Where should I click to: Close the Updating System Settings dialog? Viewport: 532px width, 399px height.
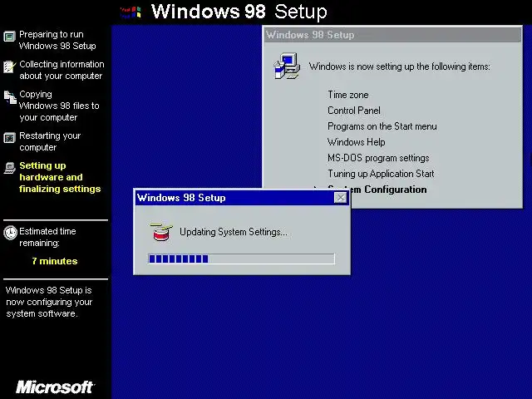click(340, 198)
